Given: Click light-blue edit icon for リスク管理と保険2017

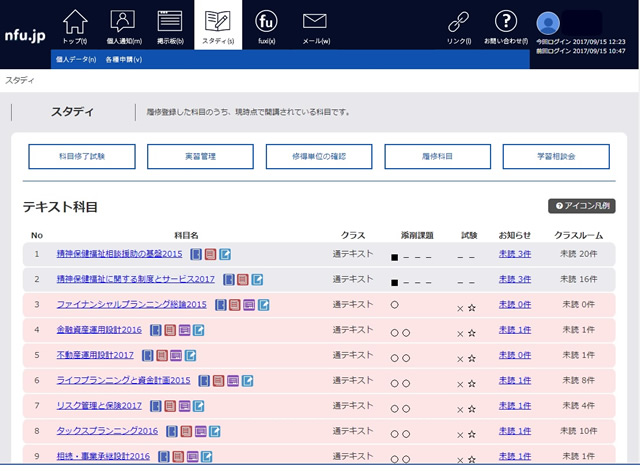Looking at the screenshot, I should click(198, 406).
